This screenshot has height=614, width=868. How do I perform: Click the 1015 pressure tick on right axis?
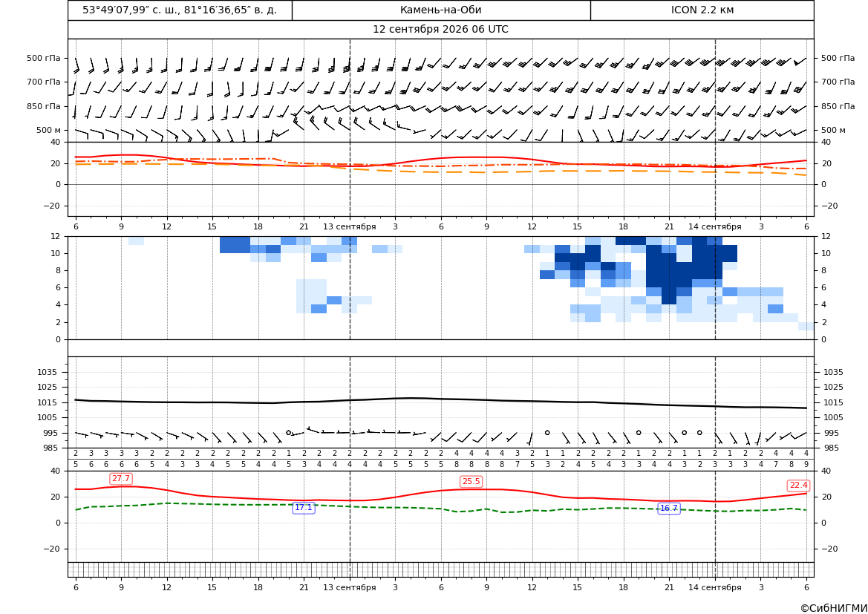pyautogui.click(x=833, y=402)
